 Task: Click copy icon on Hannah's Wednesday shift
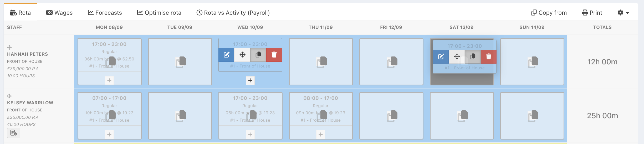pyautogui.click(x=258, y=55)
